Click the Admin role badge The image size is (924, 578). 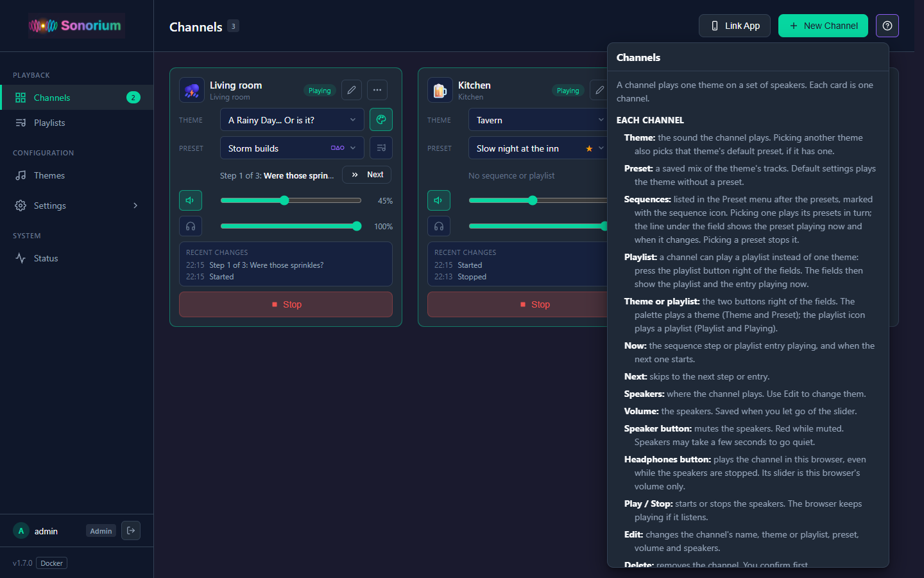pyautogui.click(x=101, y=531)
